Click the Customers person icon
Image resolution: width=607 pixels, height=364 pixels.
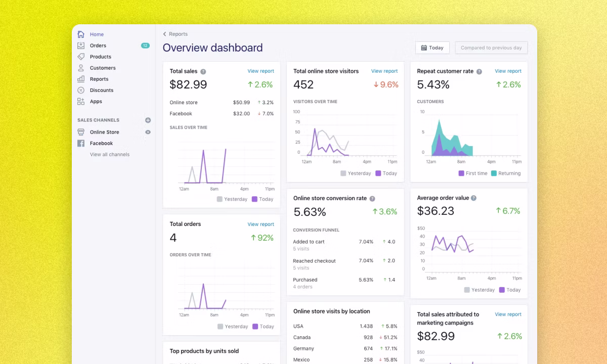coord(81,68)
